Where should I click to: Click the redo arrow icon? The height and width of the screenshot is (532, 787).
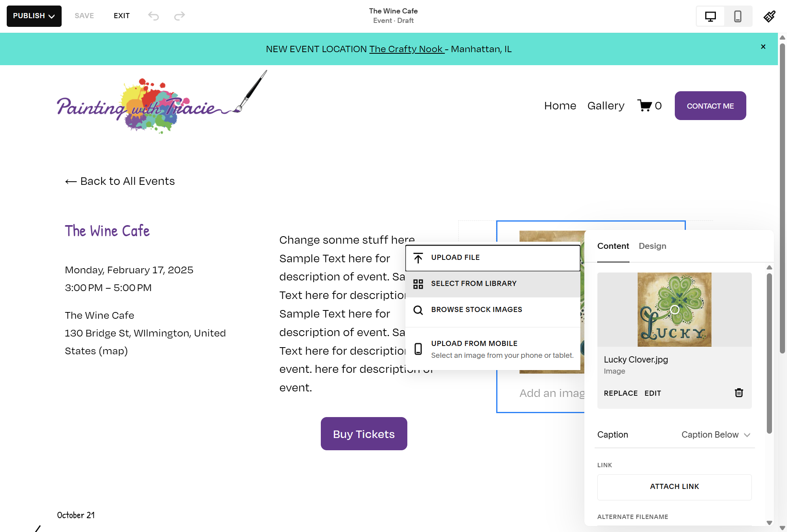point(179,16)
